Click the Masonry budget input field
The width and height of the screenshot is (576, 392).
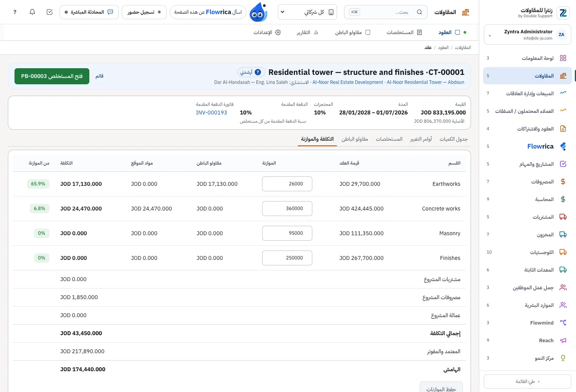click(287, 233)
